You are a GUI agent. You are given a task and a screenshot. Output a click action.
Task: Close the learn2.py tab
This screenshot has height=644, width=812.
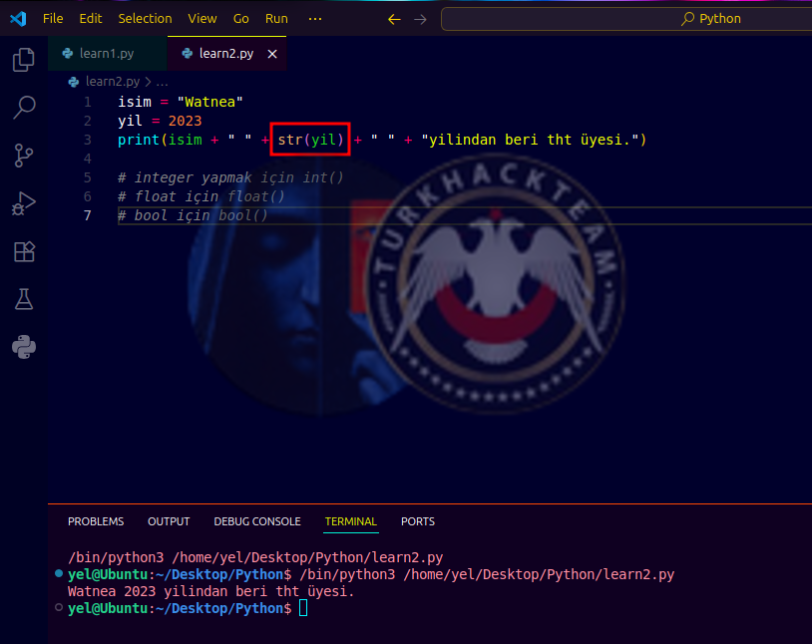(x=272, y=54)
